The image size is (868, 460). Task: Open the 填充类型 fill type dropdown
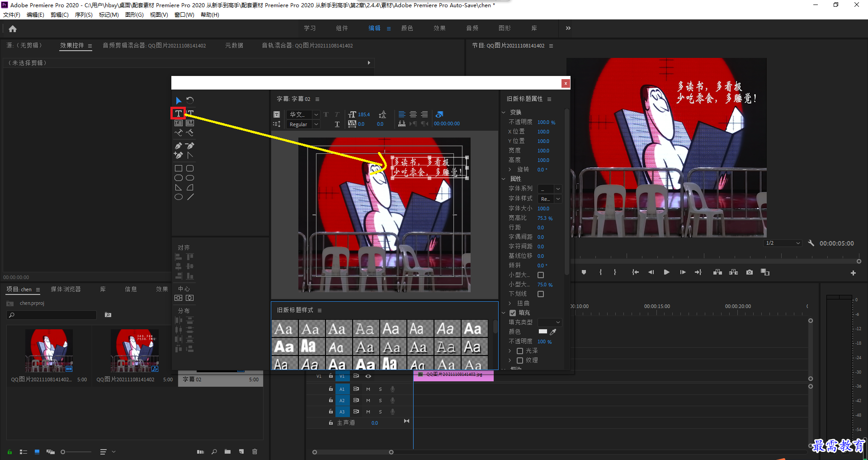[550, 322]
